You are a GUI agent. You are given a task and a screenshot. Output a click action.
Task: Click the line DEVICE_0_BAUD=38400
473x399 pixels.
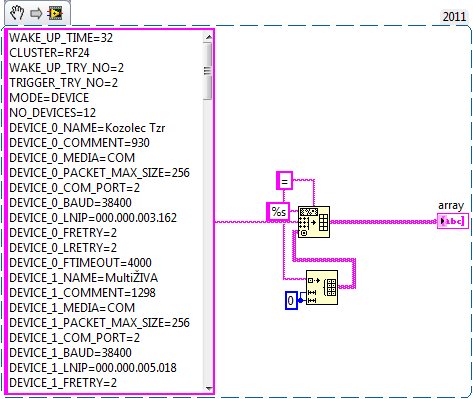coord(70,203)
